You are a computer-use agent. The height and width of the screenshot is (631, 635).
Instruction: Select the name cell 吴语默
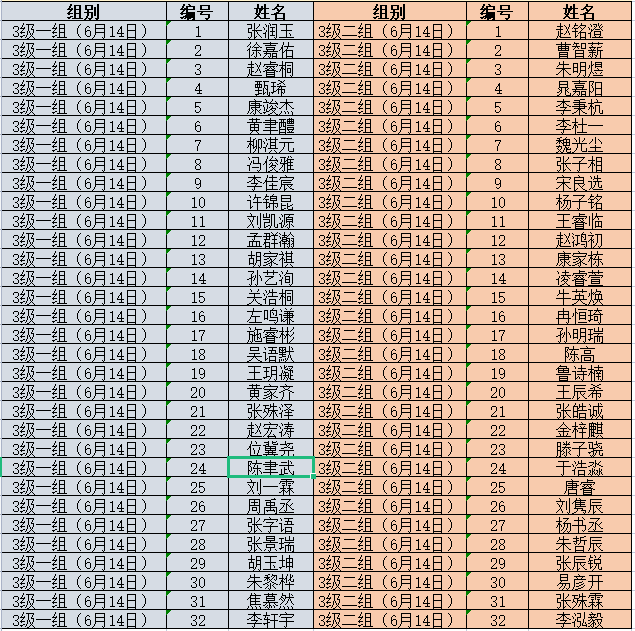[x=270, y=355]
